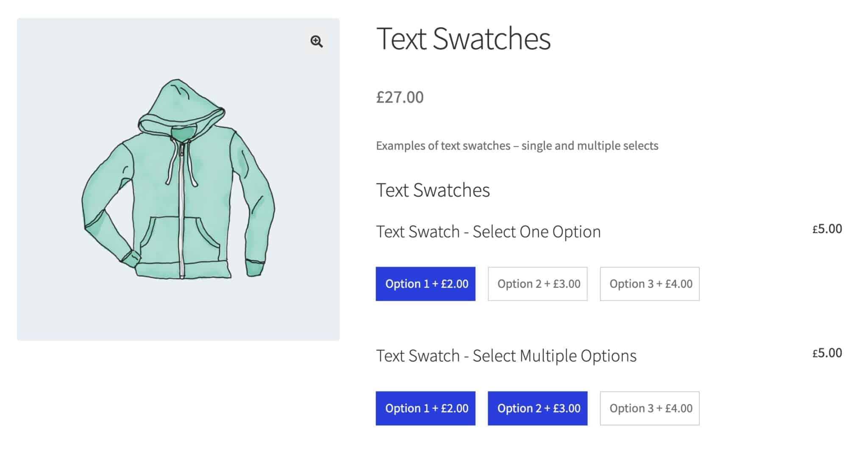The height and width of the screenshot is (460, 868).
Task: Select "Option 3 + £4.00" in the single-select group
Action: click(x=649, y=284)
